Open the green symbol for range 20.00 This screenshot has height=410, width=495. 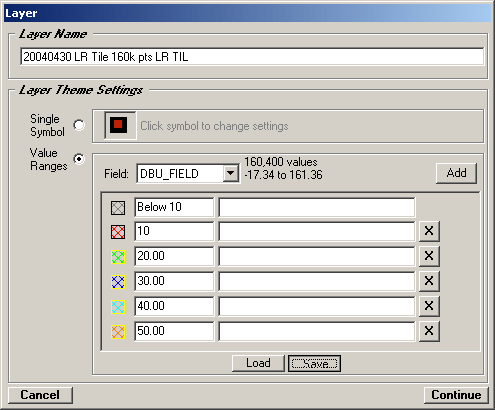(x=118, y=257)
